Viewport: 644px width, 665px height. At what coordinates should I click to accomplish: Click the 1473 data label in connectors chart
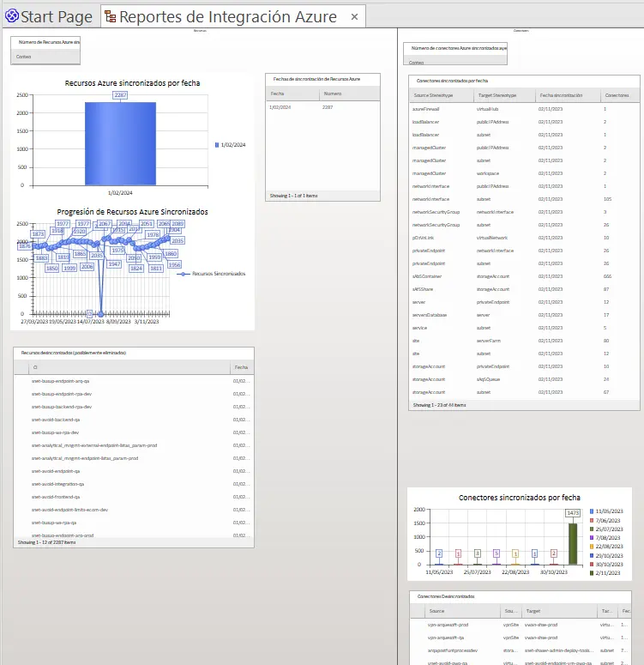pos(573,513)
